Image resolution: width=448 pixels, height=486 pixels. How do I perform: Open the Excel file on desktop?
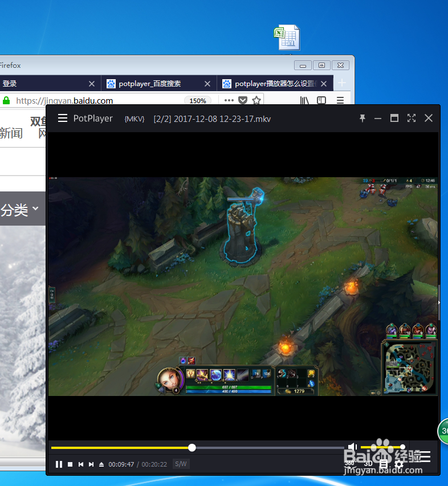[x=287, y=38]
